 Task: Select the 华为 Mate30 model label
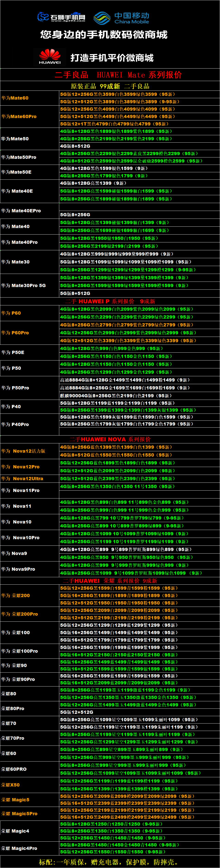coord(15,262)
